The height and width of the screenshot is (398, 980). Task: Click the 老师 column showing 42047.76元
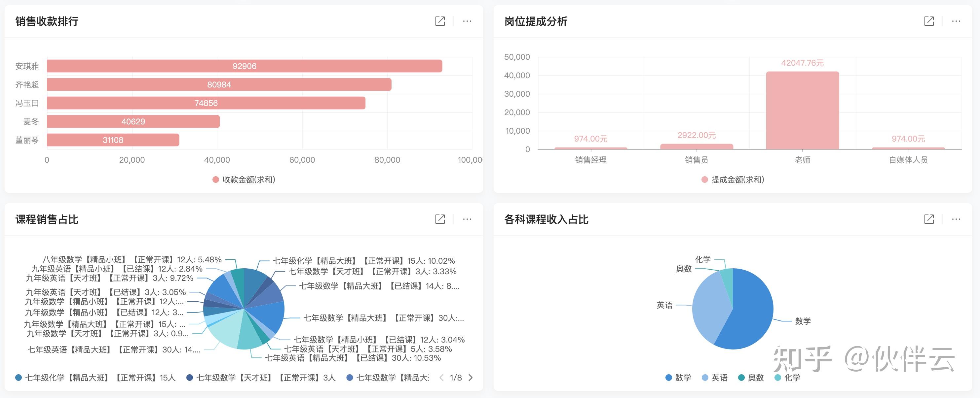point(802,110)
